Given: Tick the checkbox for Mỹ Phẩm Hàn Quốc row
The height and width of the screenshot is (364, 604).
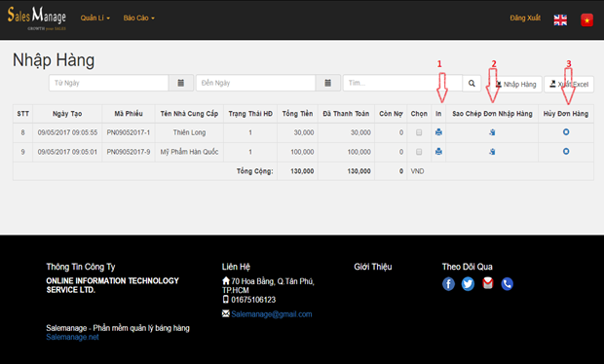Looking at the screenshot, I should (x=419, y=152).
